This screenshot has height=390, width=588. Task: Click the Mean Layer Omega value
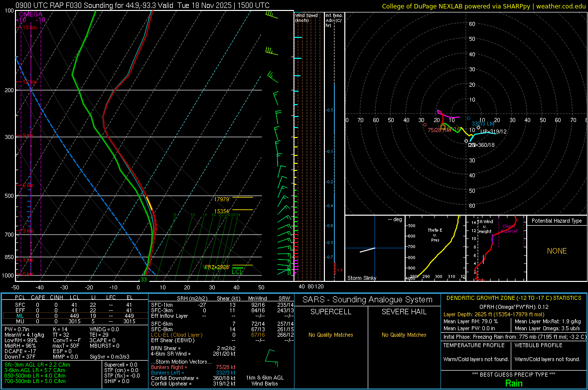click(547, 329)
